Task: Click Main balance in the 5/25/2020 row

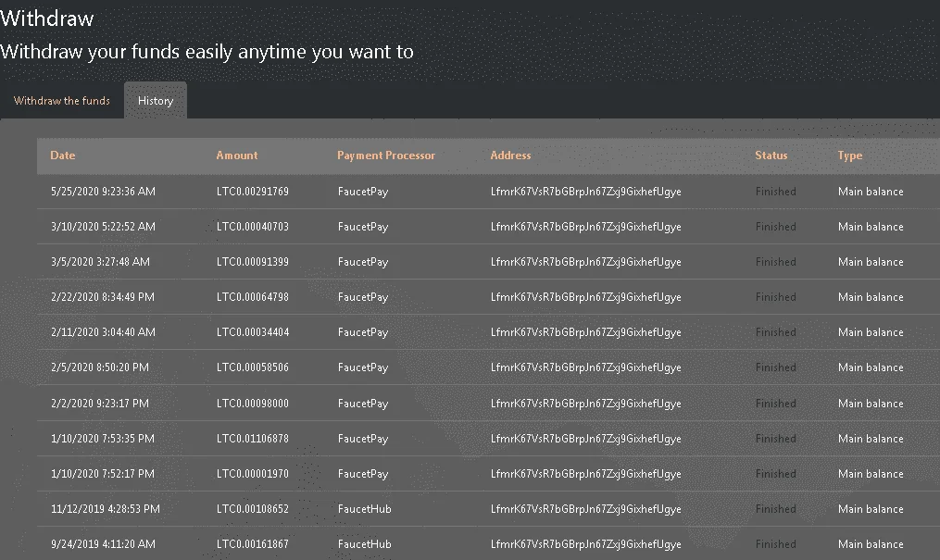Action: pyautogui.click(x=871, y=192)
